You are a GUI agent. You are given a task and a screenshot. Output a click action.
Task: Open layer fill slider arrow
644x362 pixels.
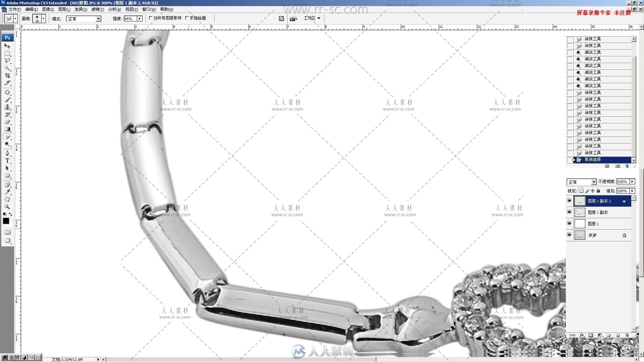632,191
